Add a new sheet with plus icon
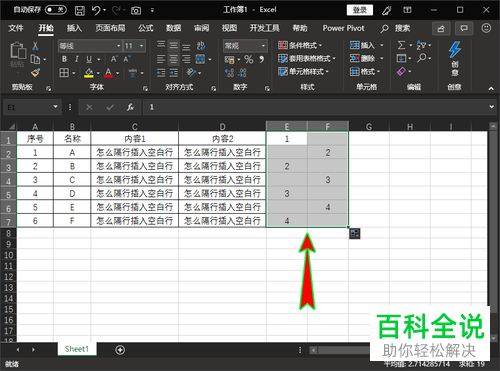 120,350
